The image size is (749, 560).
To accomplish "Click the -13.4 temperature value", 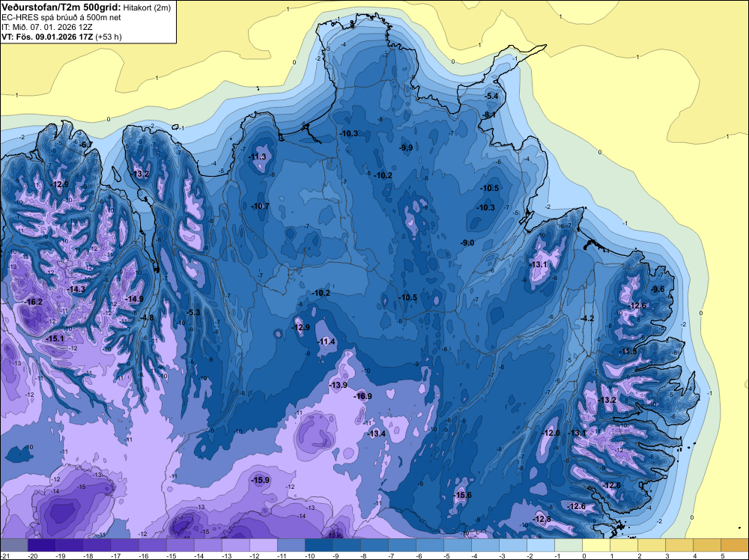I will pyautogui.click(x=377, y=433).
